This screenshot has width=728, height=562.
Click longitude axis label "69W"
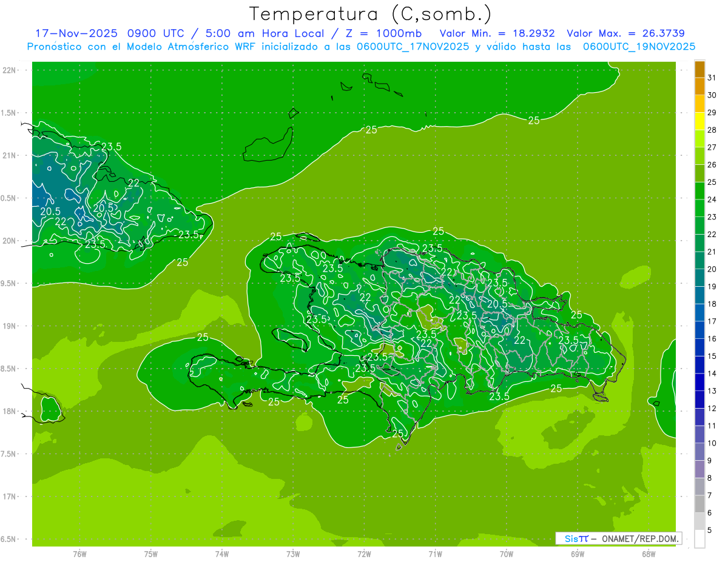pos(578,554)
